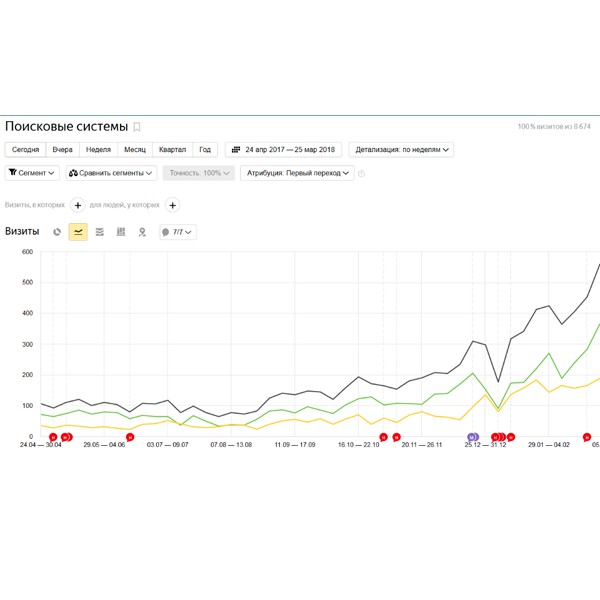Image resolution: width=600 pixels, height=600 pixels.
Task: Select the line chart icon
Action: point(78,232)
